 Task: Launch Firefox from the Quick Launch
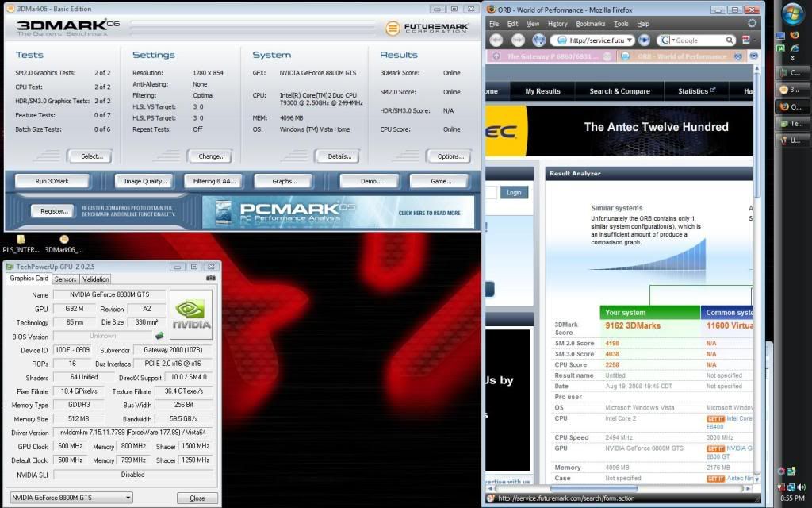click(795, 35)
